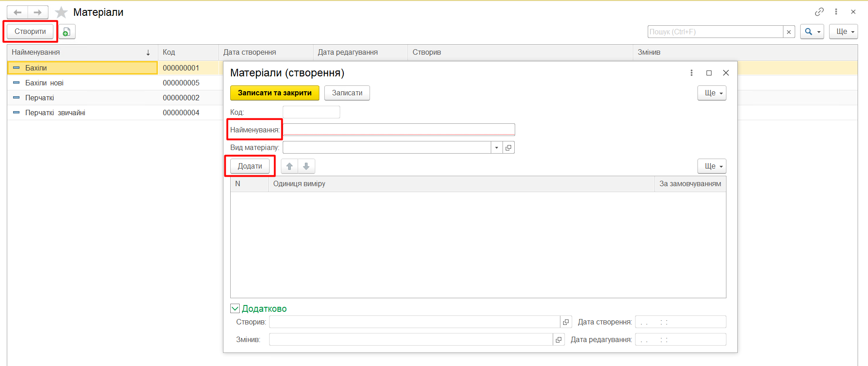
Task: Clear the search field with X
Action: click(789, 32)
